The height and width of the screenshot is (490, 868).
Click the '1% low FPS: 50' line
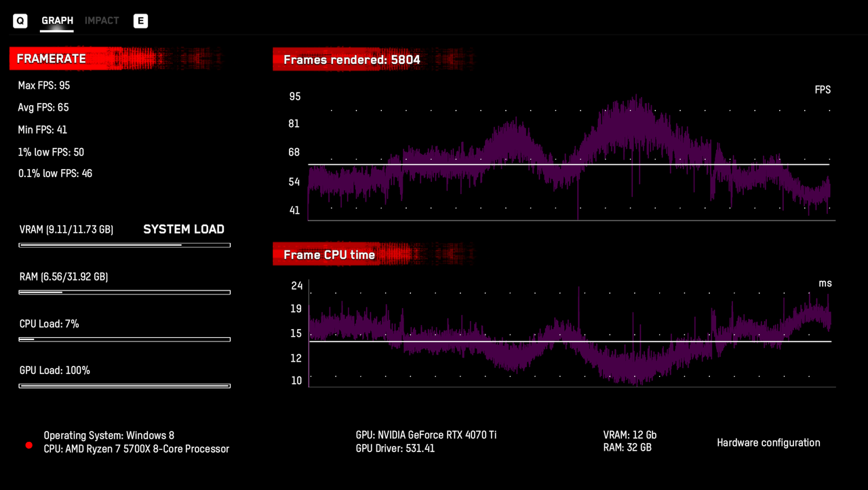52,152
